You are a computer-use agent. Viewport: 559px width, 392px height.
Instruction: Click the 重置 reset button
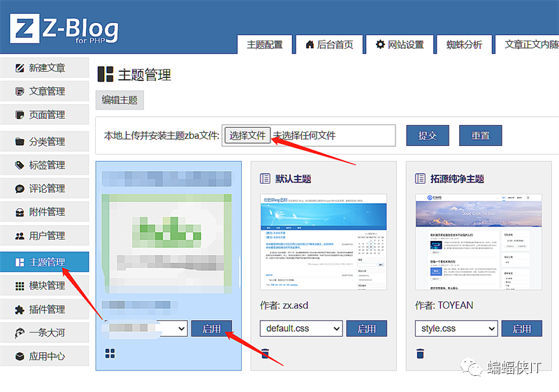pos(480,136)
